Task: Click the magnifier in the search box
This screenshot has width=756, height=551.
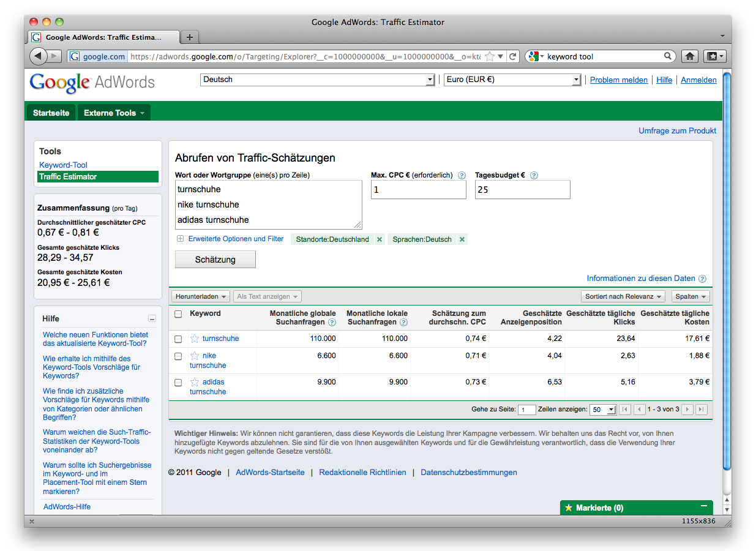Action: click(x=668, y=56)
